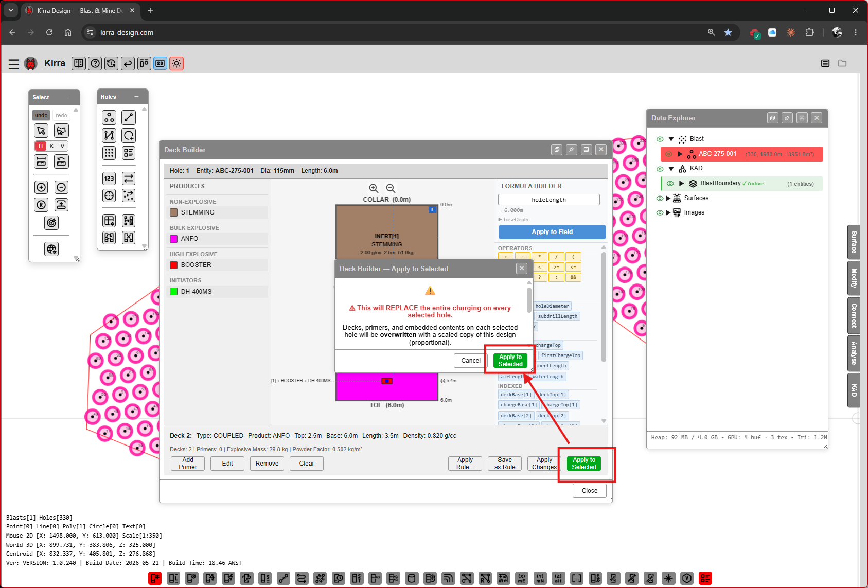868x588 pixels.
Task: Expand the ABC-275-001 tree node
Action: point(680,154)
